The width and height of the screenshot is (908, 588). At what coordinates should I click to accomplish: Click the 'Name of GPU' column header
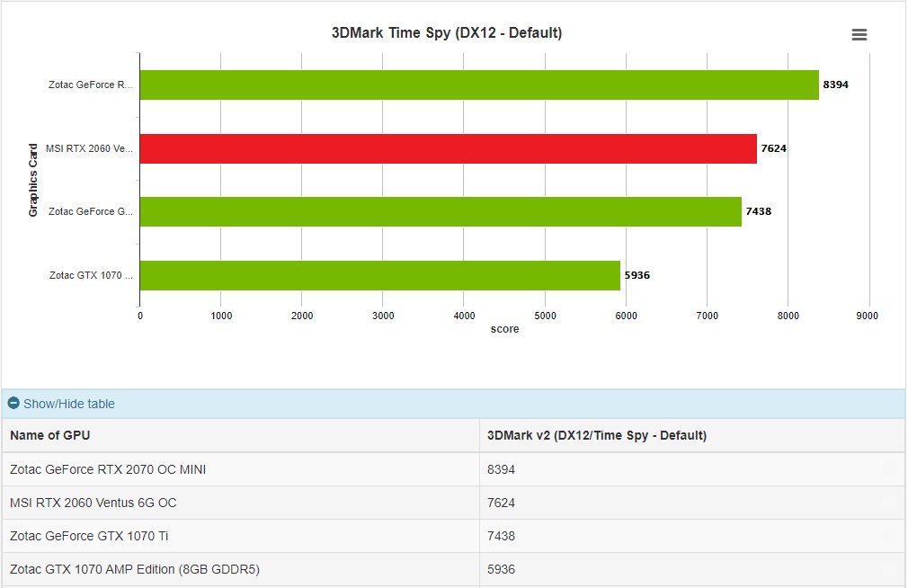click(50, 435)
